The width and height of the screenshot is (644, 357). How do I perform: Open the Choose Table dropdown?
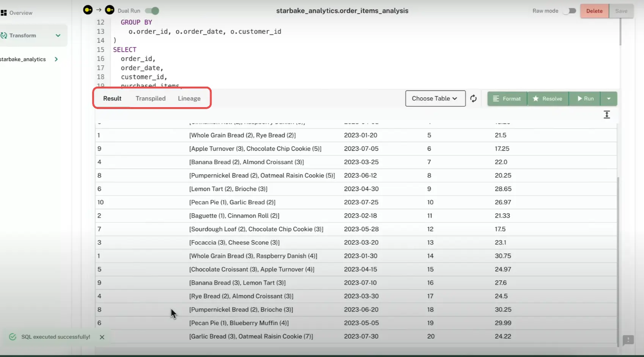pos(435,99)
